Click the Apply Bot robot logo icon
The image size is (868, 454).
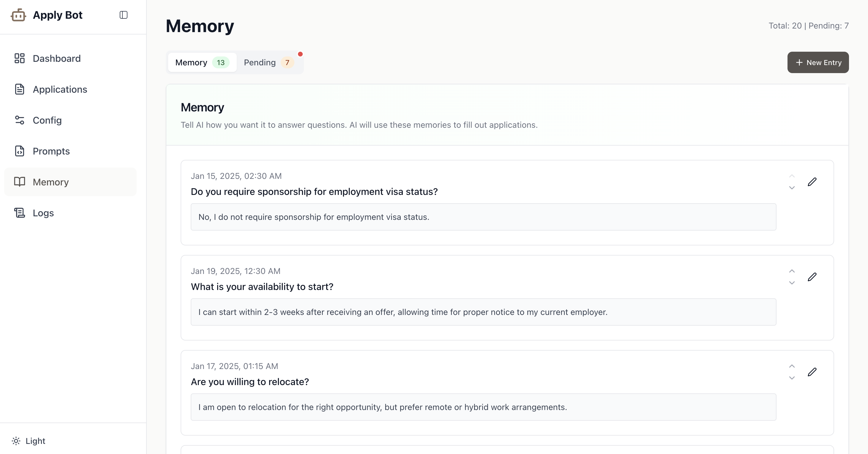(x=18, y=15)
